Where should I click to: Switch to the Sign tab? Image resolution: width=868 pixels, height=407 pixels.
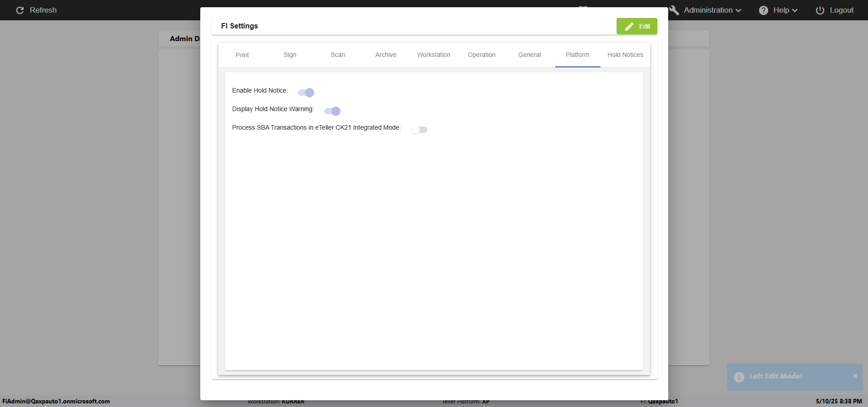[290, 55]
